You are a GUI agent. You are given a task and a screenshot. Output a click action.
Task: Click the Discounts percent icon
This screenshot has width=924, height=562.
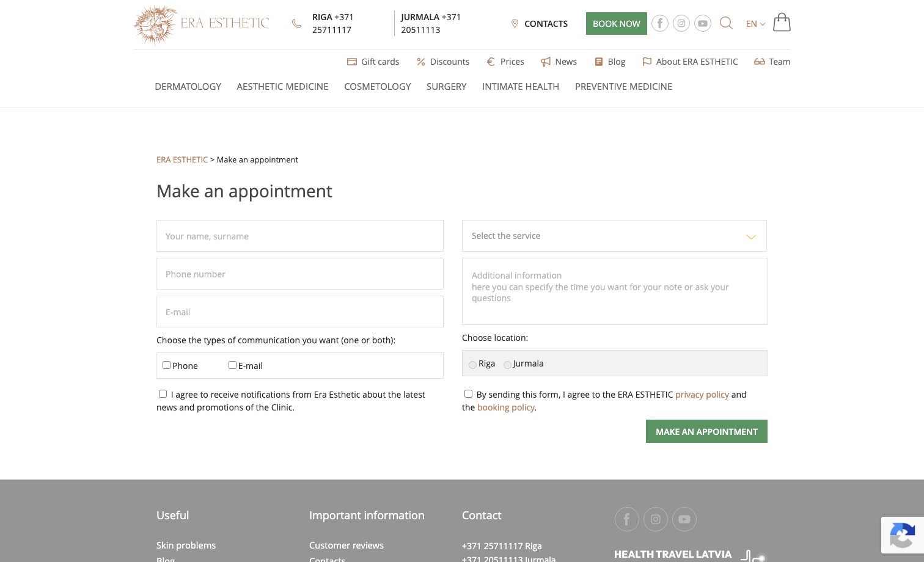(x=421, y=62)
